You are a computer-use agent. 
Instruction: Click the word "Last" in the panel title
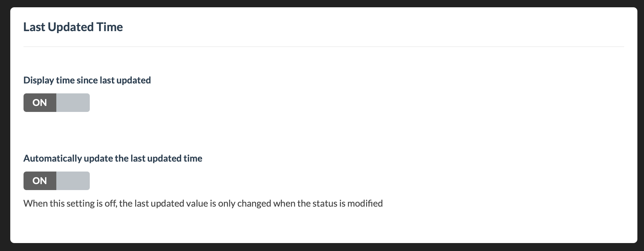34,27
